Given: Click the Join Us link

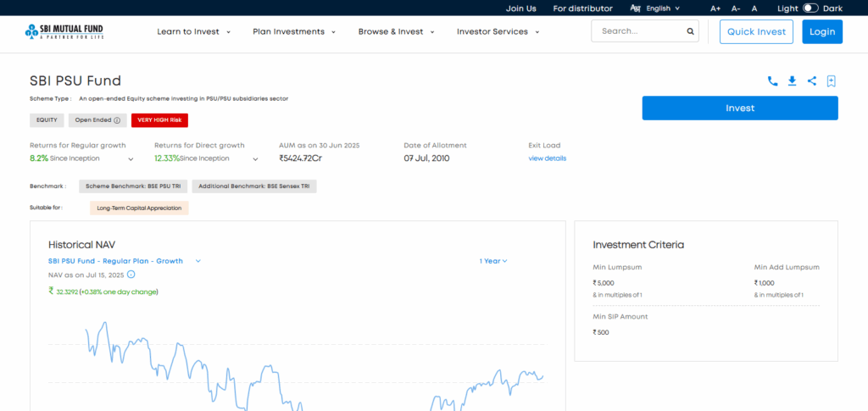Looking at the screenshot, I should (x=521, y=8).
